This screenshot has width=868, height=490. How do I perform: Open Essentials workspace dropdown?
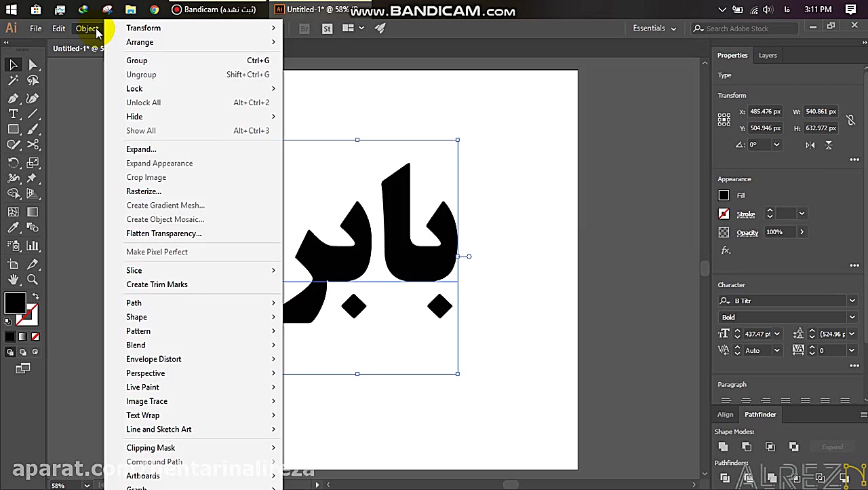[654, 29]
